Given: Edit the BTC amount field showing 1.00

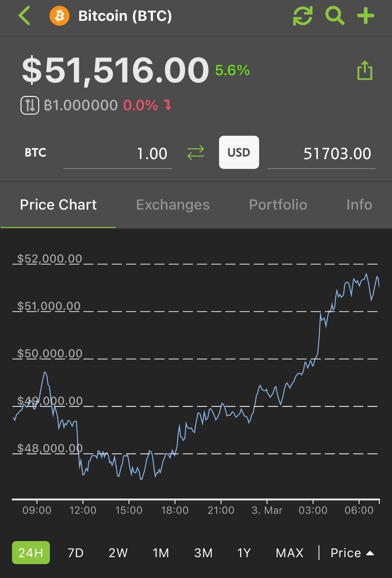Looking at the screenshot, I should (x=117, y=154).
